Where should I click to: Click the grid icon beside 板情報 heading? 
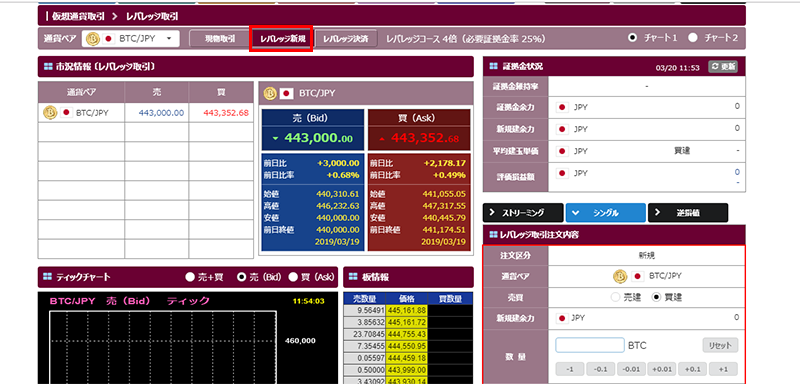coord(353,277)
